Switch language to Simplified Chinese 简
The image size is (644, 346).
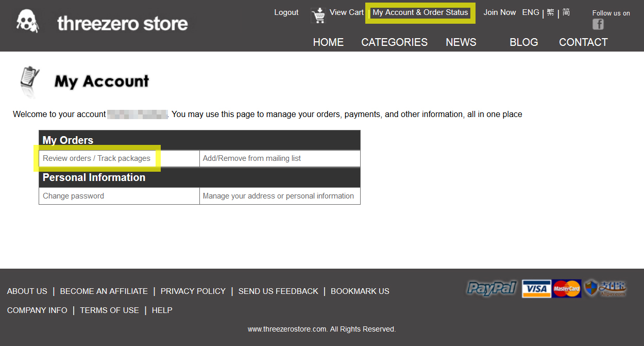566,12
